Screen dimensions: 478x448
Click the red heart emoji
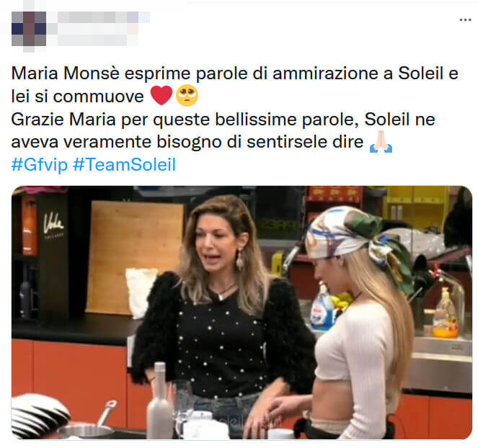(x=161, y=95)
